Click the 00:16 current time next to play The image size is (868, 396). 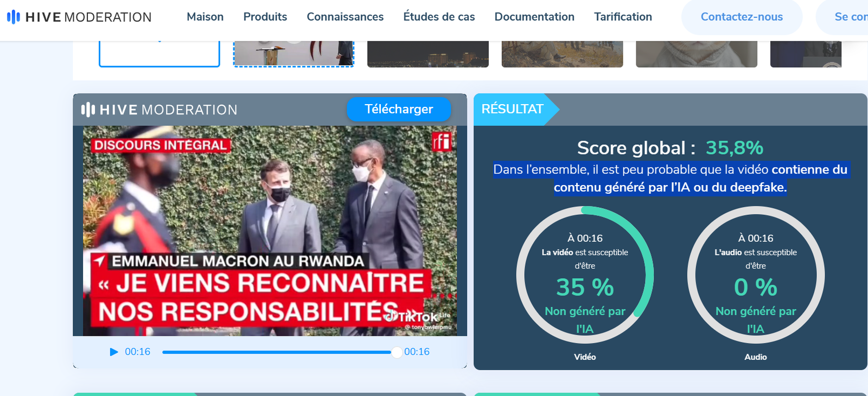[138, 352]
